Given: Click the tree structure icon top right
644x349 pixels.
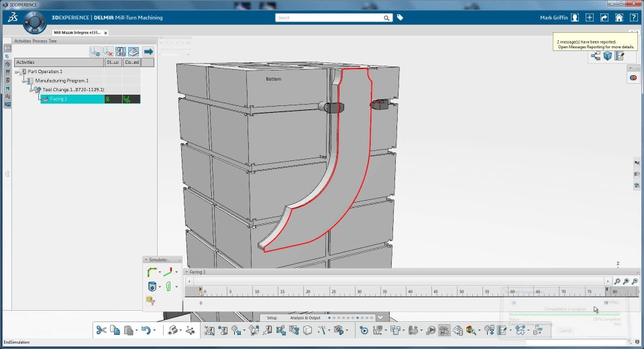Looking at the screenshot, I should coord(596,56).
